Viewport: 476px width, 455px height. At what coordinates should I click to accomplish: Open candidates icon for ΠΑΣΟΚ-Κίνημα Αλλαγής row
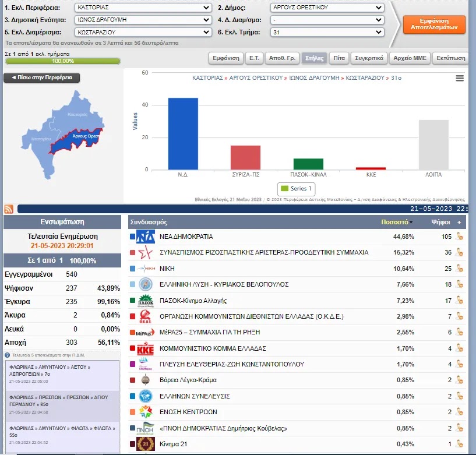click(x=460, y=301)
